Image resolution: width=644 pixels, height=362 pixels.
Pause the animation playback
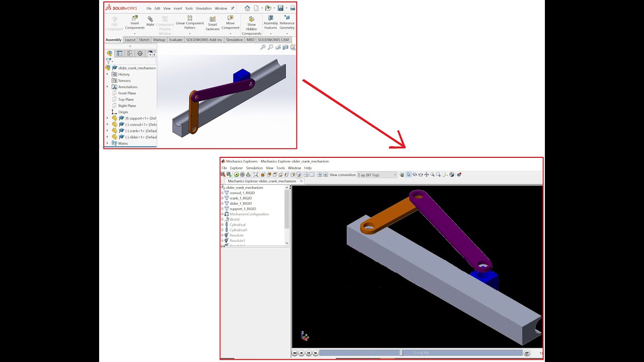tap(308, 353)
